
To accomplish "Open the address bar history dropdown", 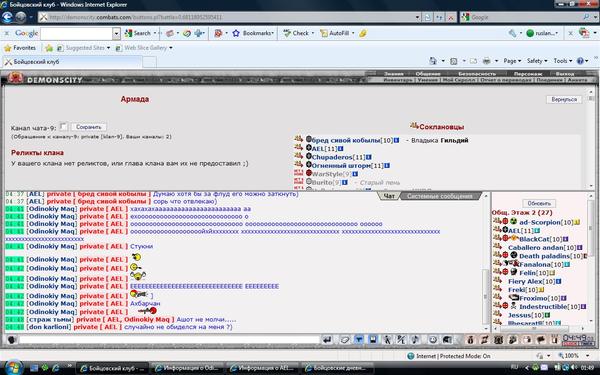I will click(x=417, y=17).
